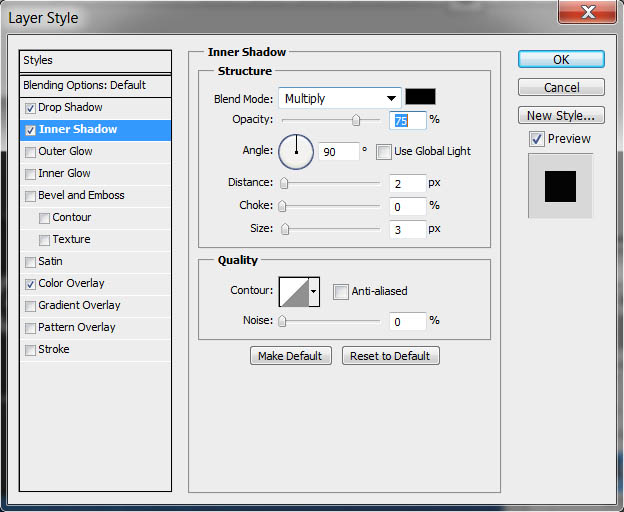This screenshot has width=624, height=512.
Task: Select the Styles list header
Action: tap(96, 61)
